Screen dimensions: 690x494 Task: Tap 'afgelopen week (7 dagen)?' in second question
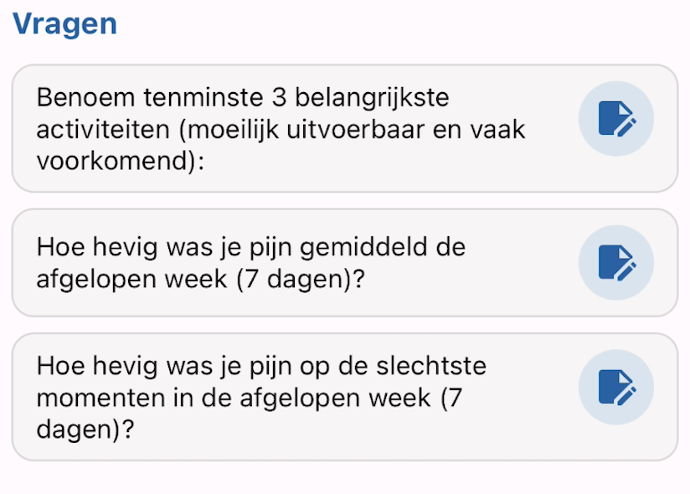pos(201,279)
